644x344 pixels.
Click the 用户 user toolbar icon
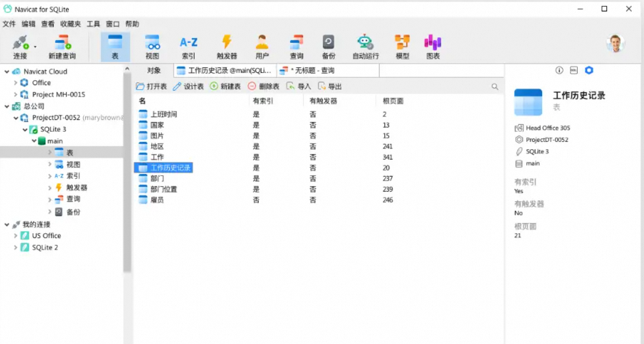pos(262,47)
